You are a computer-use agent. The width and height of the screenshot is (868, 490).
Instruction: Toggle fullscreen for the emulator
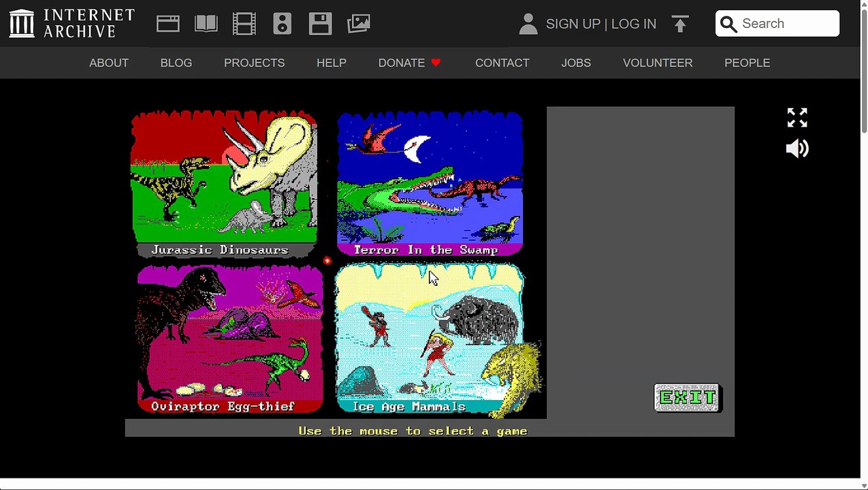tap(797, 118)
